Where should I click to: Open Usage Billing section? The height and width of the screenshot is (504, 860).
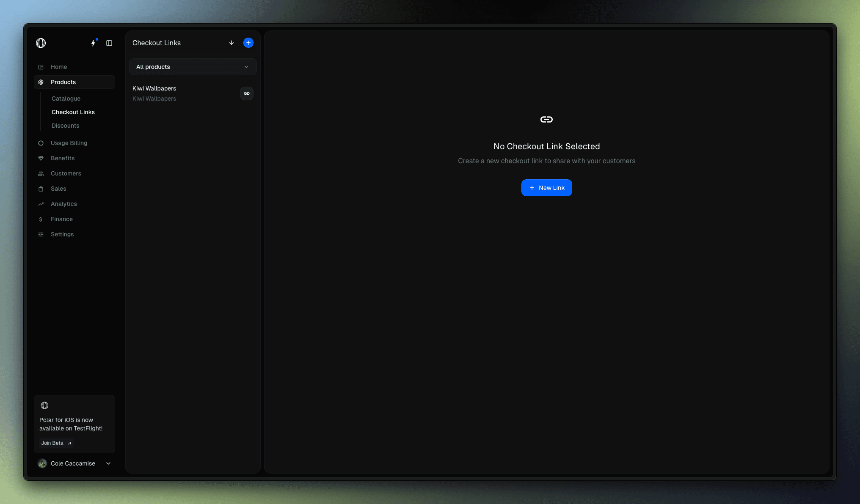click(x=74, y=143)
